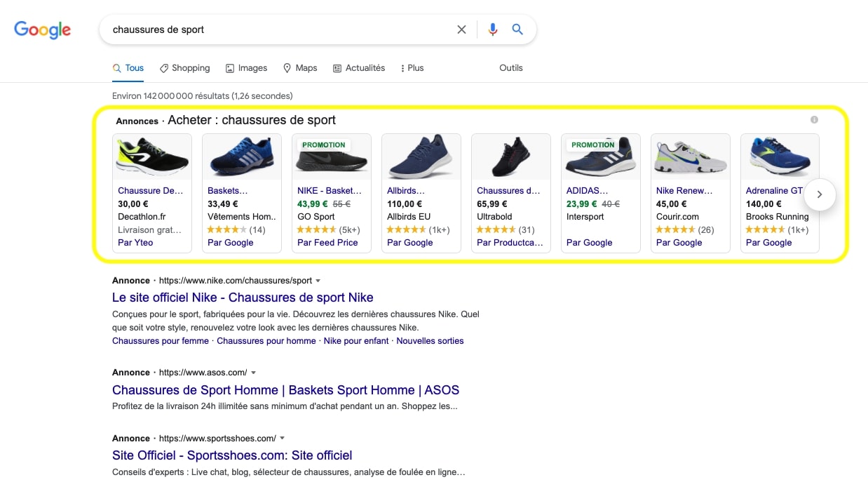Image resolution: width=868 pixels, height=487 pixels.
Task: Open the 'Nouvelles sorties' sitelink
Action: pos(430,341)
